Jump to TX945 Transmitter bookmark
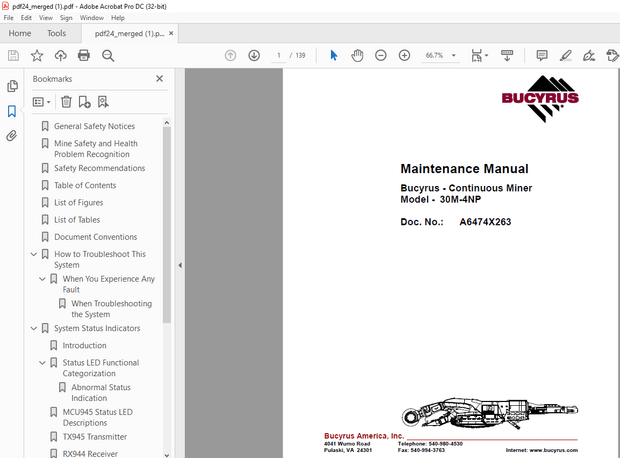Image resolution: width=620 pixels, height=458 pixels. click(95, 437)
